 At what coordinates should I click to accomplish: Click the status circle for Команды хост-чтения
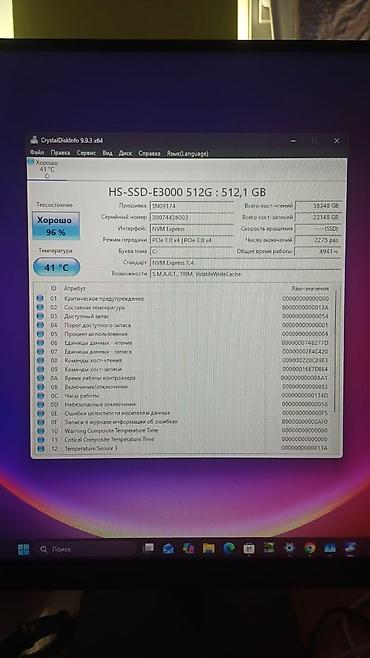[x=40, y=360]
